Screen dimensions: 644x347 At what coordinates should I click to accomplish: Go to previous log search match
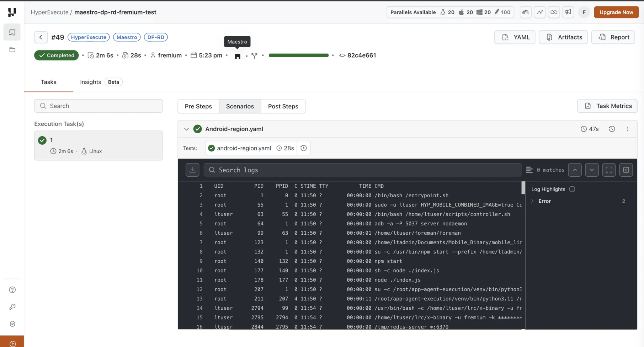click(575, 170)
